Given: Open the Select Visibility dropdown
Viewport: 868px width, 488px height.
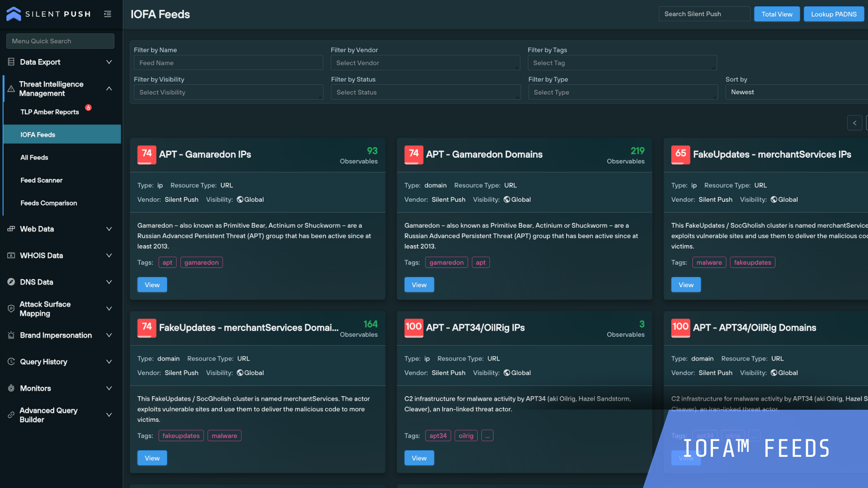Looking at the screenshot, I should [229, 92].
